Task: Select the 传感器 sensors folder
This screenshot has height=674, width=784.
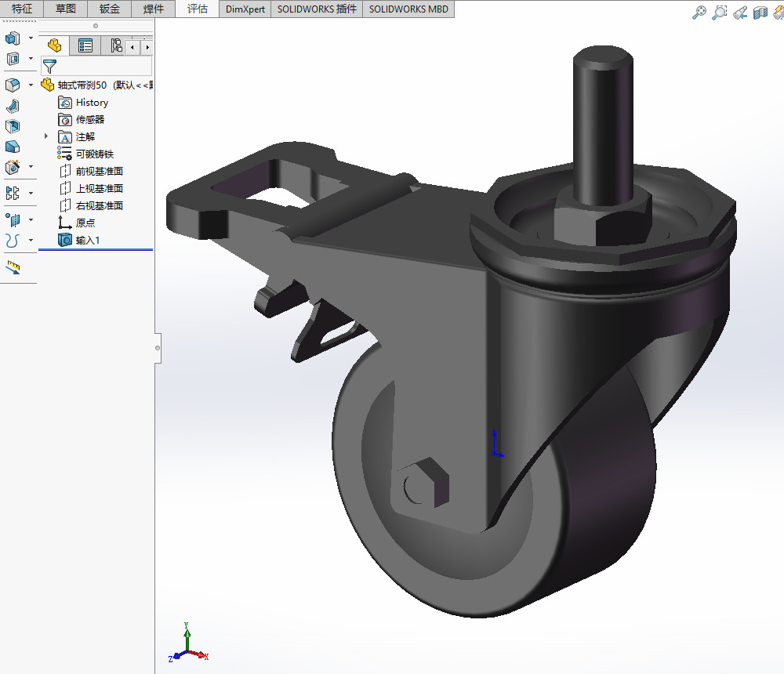Action: coord(82,119)
